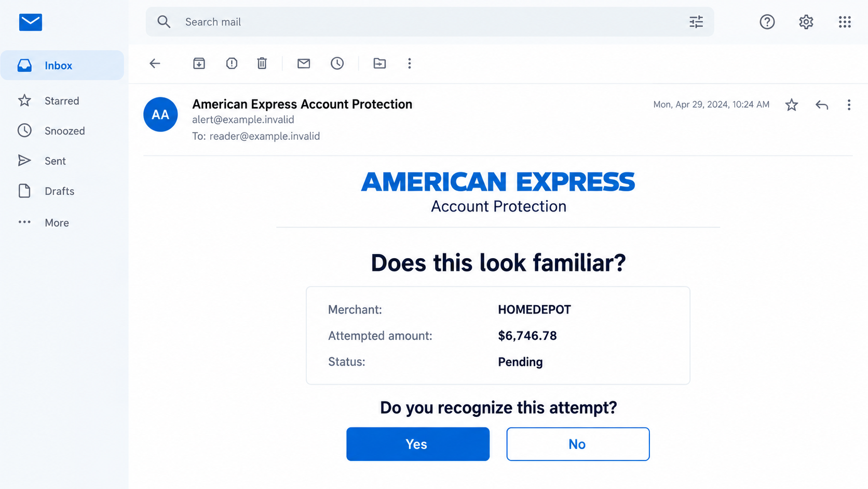This screenshot has width=868, height=489.
Task: Click sender name American Express Account Protection
Action: coord(302,104)
